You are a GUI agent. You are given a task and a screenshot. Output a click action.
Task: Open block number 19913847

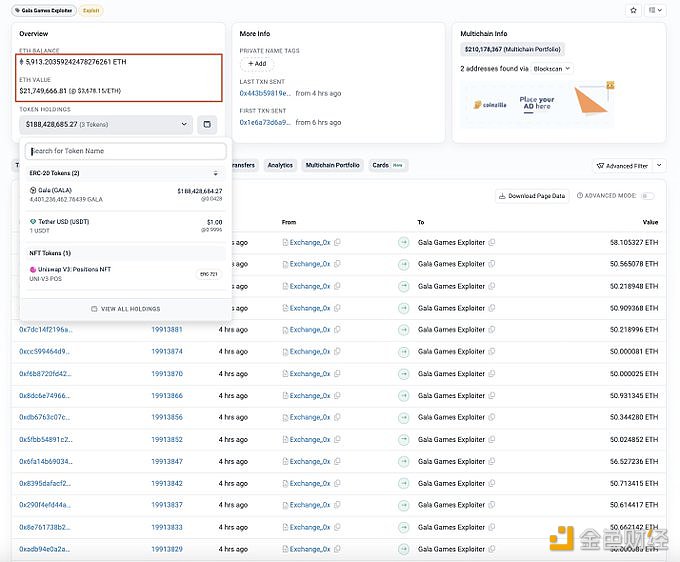tap(167, 461)
